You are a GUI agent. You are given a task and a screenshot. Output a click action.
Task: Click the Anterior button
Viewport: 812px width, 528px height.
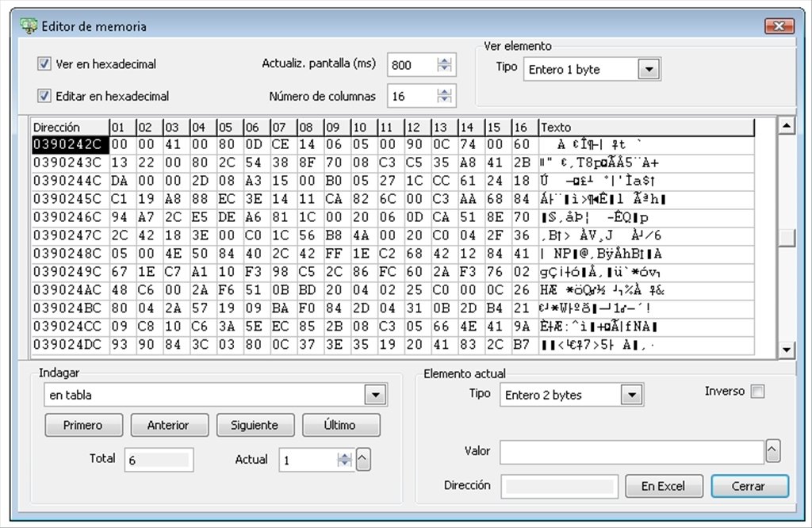(169, 425)
